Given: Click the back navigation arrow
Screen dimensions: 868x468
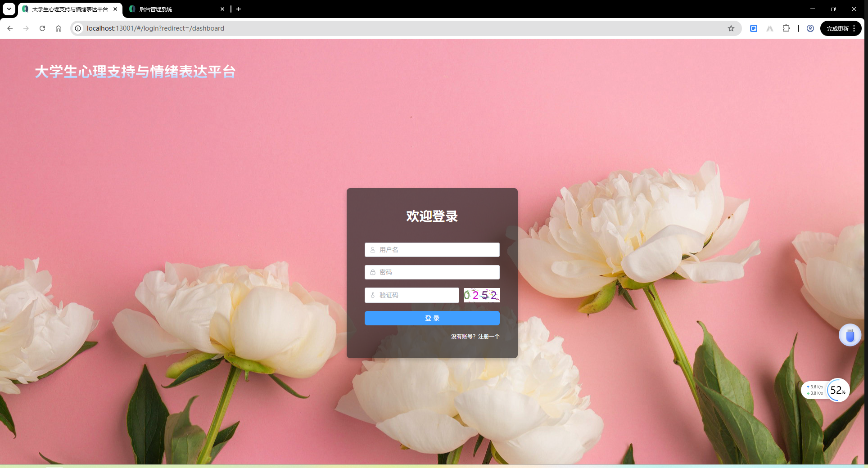Looking at the screenshot, I should (x=10, y=28).
